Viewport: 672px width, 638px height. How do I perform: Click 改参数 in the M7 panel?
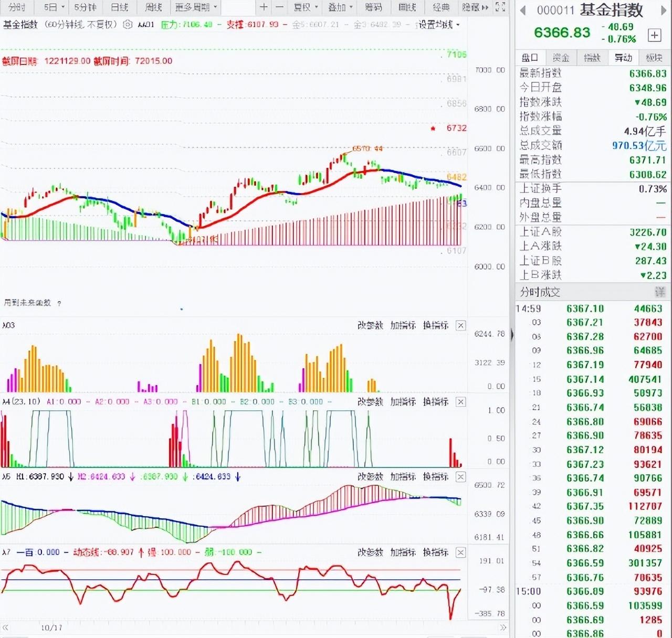(x=370, y=552)
